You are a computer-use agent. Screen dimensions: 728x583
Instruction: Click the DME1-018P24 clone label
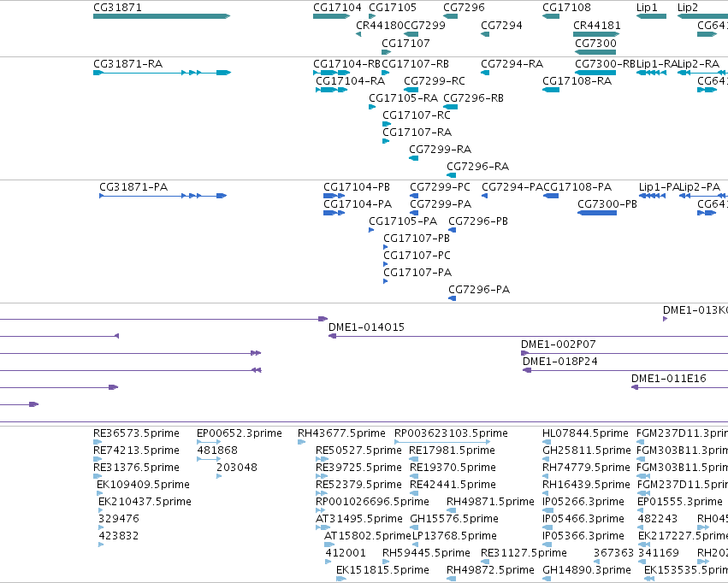[x=560, y=362]
